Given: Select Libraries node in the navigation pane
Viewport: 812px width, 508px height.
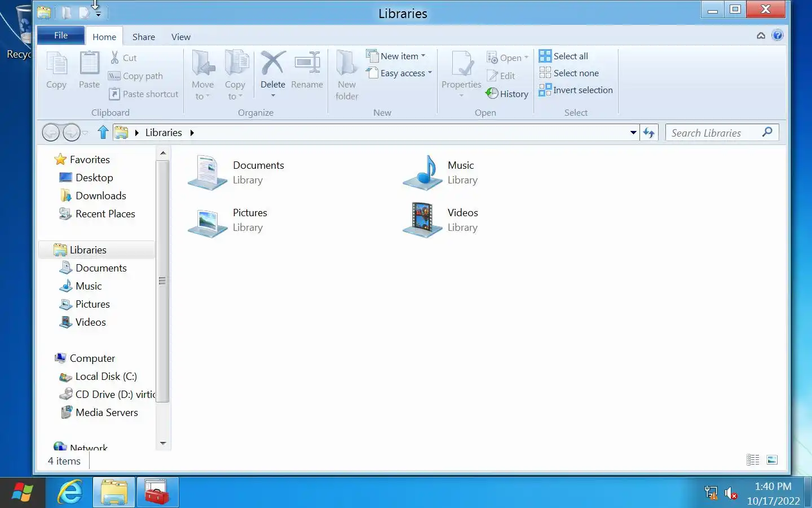Looking at the screenshot, I should [x=97, y=249].
